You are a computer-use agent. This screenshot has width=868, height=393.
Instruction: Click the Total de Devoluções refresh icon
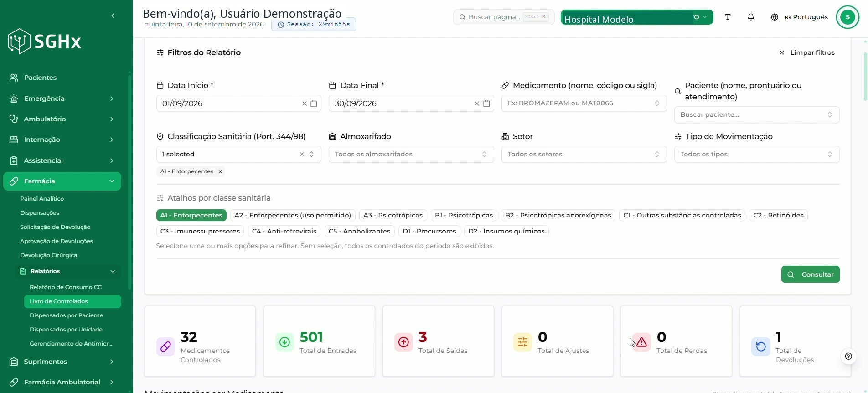click(x=760, y=346)
